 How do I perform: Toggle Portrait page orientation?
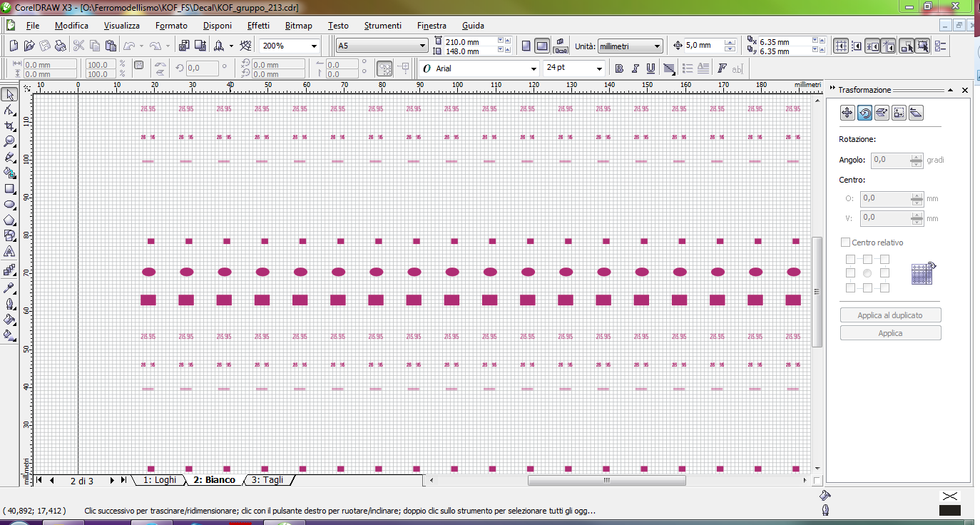[x=526, y=46]
